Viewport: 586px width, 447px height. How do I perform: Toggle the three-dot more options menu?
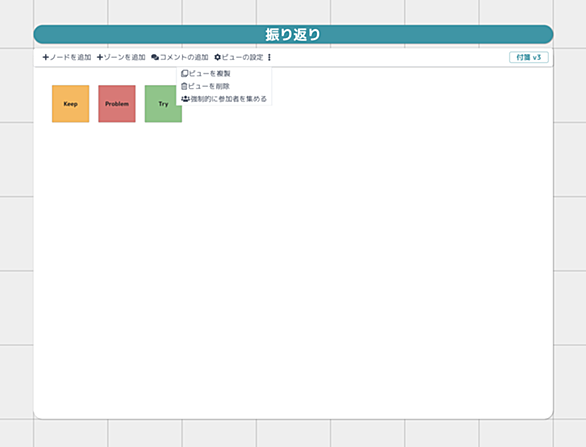coord(269,57)
